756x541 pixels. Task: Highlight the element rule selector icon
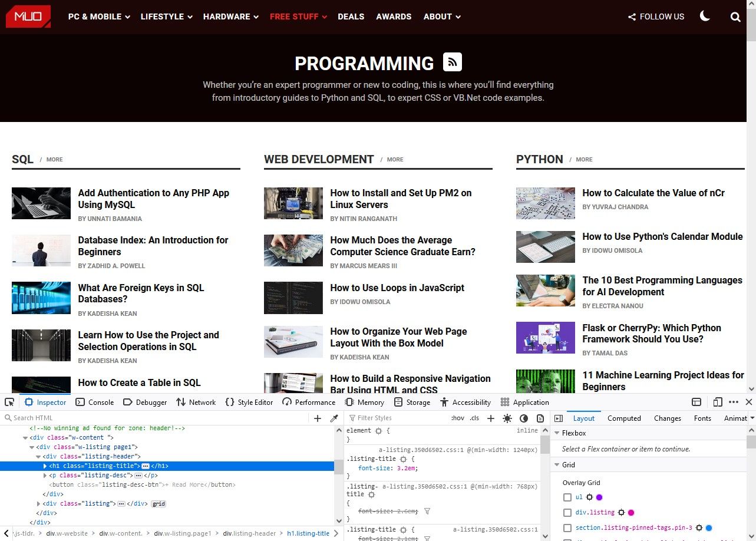pyautogui.click(x=378, y=431)
